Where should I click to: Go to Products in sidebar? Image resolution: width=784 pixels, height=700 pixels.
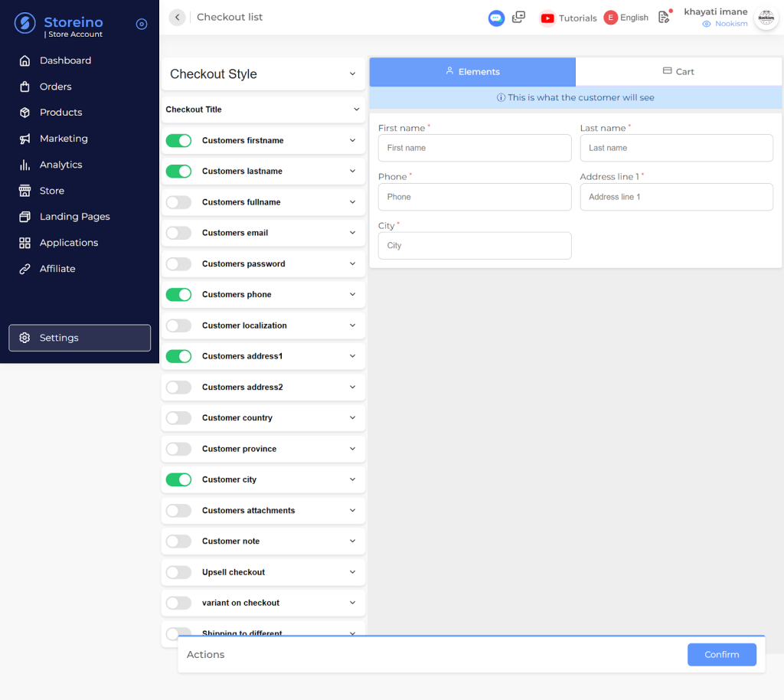point(61,113)
